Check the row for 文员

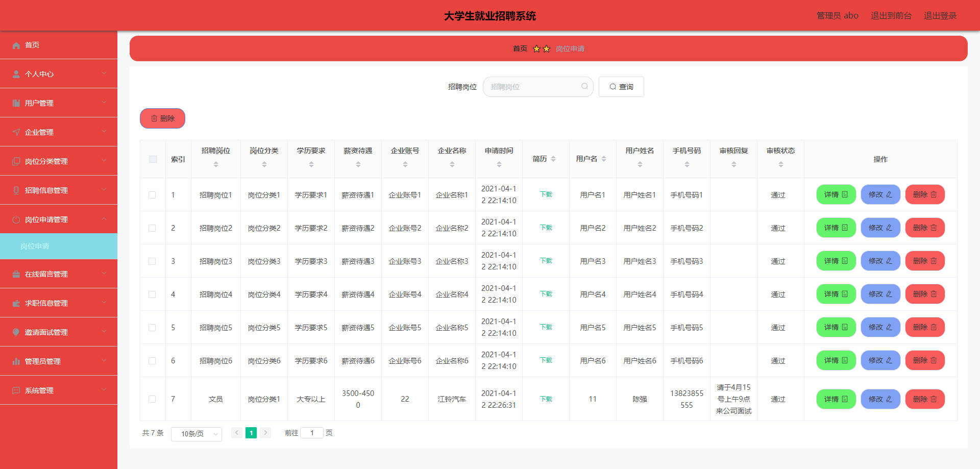pyautogui.click(x=152, y=399)
